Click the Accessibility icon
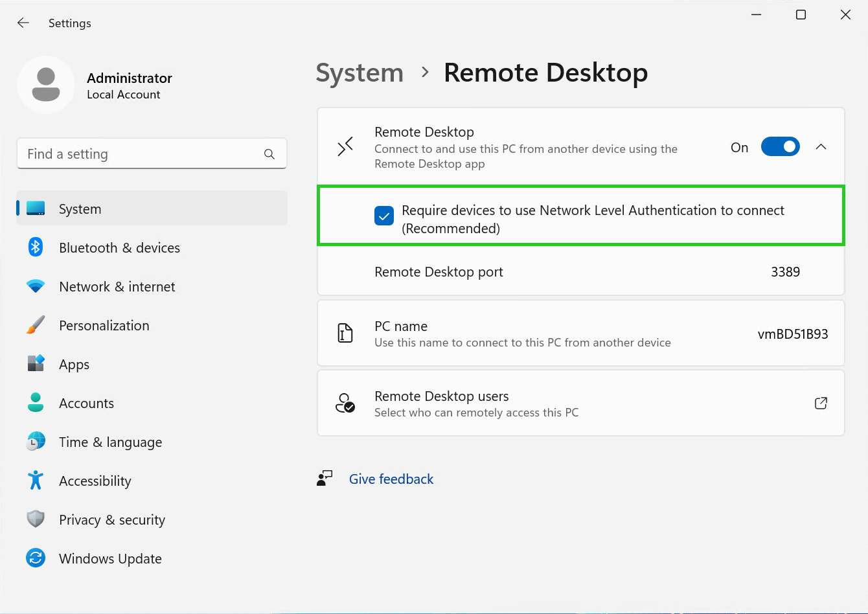 (35, 481)
